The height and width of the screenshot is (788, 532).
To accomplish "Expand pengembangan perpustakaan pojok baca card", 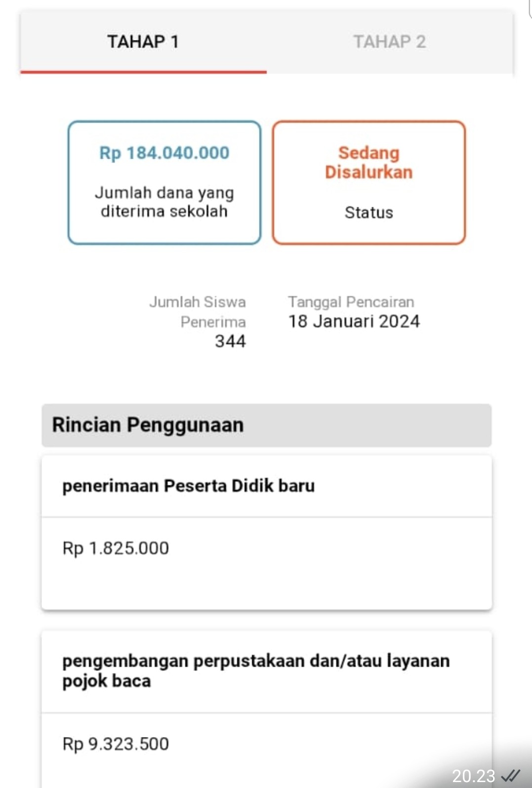I will pyautogui.click(x=267, y=671).
